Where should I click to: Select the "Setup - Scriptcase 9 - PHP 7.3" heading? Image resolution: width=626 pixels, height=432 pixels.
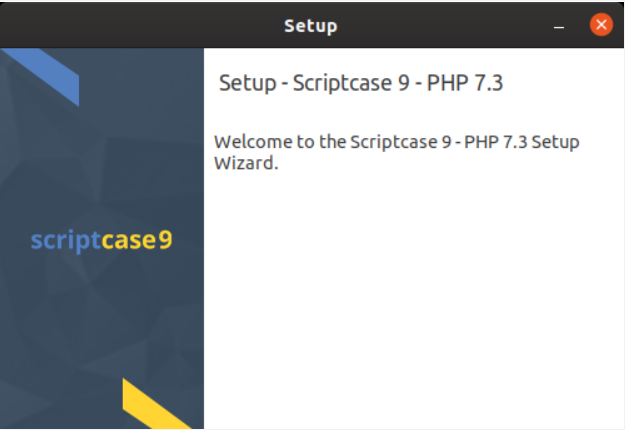coord(360,83)
